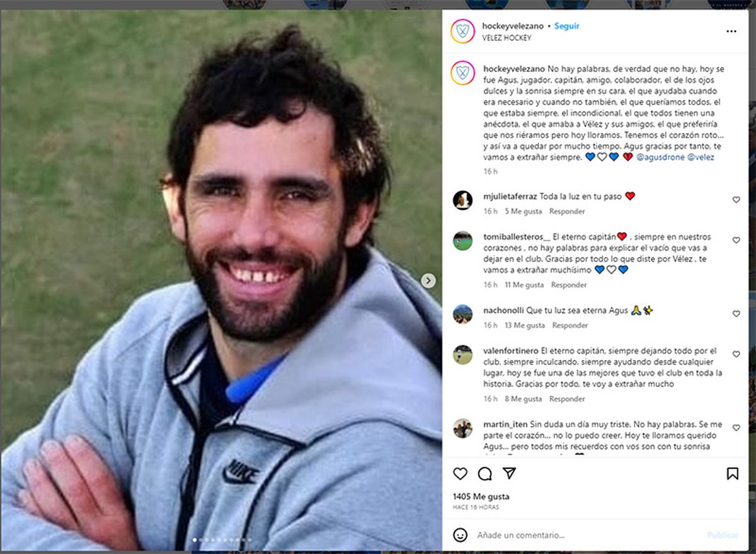This screenshot has height=554, width=756.
Task: Open the emoji picker in comment box
Action: click(x=461, y=535)
